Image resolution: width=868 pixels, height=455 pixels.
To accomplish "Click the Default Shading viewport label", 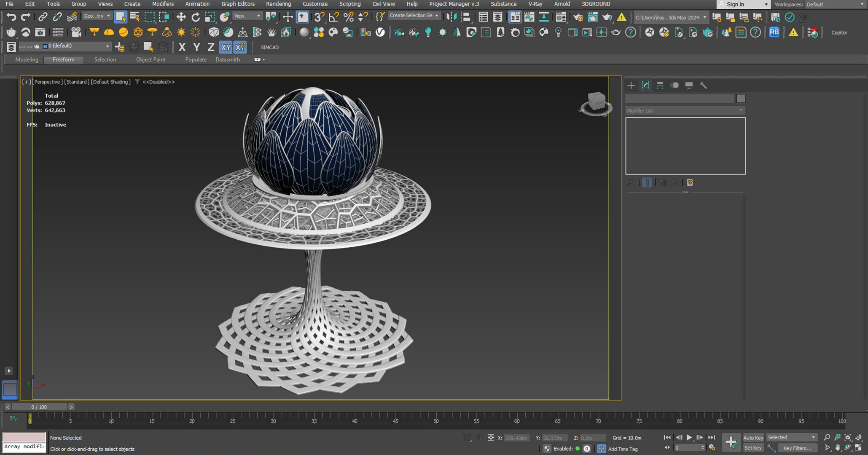I will coord(111,82).
